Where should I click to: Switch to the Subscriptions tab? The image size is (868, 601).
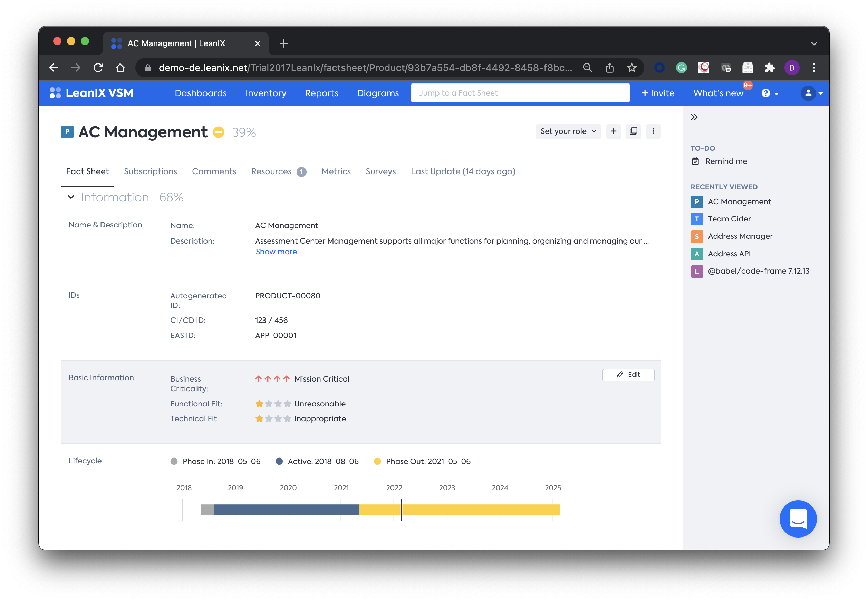150,171
